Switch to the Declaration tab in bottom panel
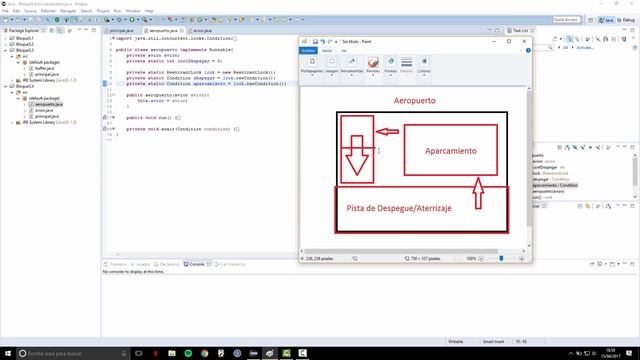 pyautogui.click(x=168, y=264)
